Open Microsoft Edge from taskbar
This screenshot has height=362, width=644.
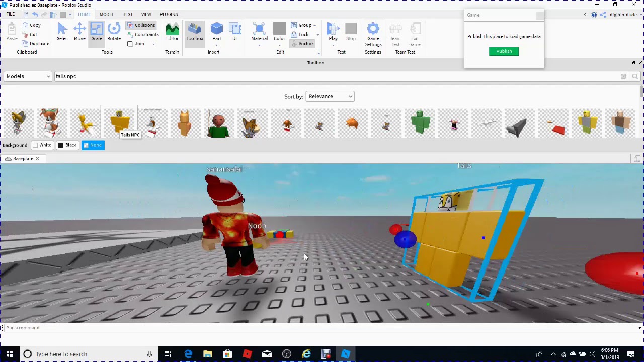coord(188,354)
